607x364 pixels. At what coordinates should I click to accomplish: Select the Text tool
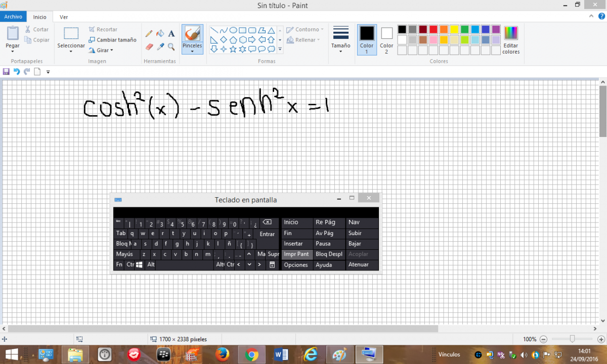pos(171,34)
